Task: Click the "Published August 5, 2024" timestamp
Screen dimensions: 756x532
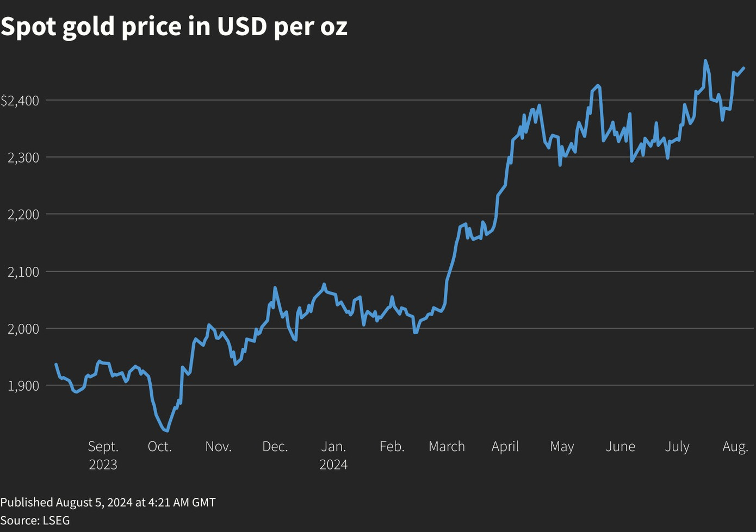Action: coord(108,502)
